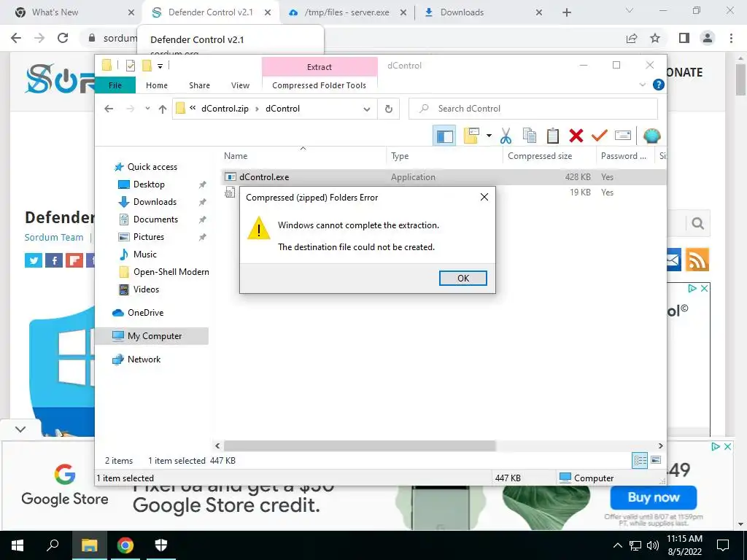Open the View ribbon tab

point(240,85)
